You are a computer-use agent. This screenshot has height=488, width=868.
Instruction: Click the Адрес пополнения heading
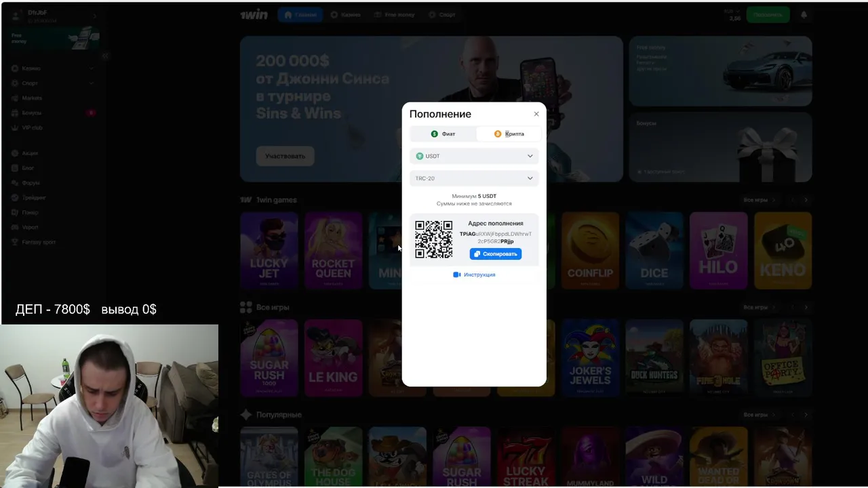[x=496, y=223]
